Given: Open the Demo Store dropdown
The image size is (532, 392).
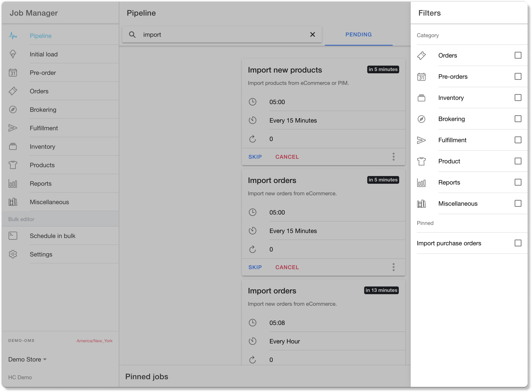Looking at the screenshot, I should [28, 359].
